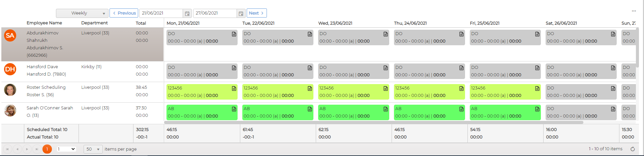Go to the last page of results
The height and width of the screenshot is (156, 644).
[x=37, y=149]
